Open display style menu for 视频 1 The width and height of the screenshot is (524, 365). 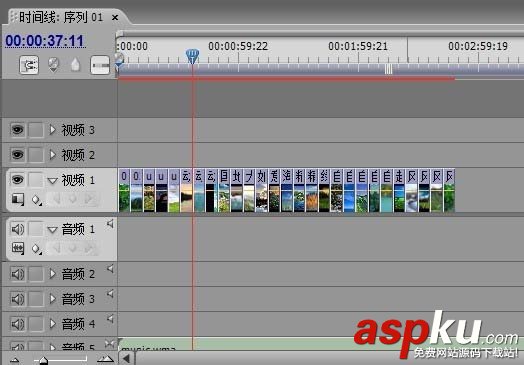(18, 200)
